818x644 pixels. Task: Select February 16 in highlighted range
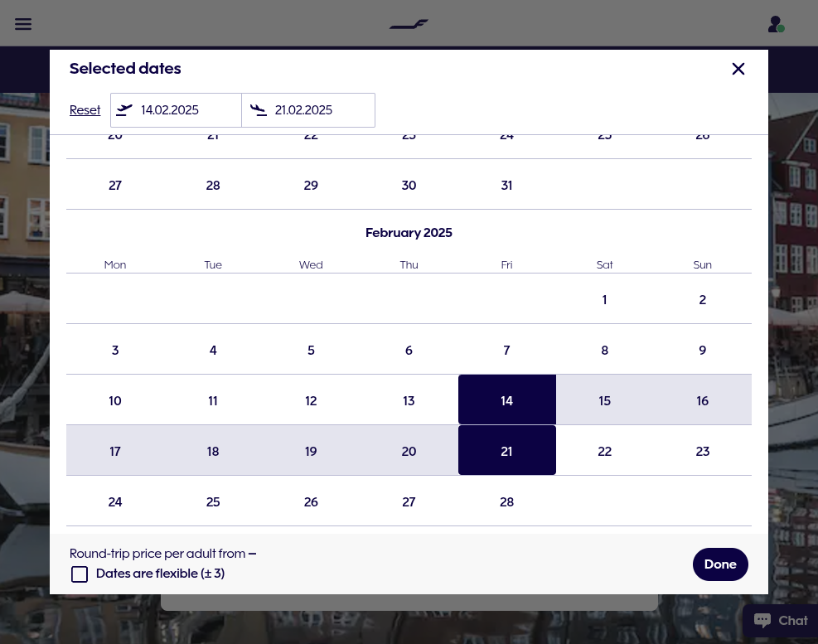[x=703, y=401]
